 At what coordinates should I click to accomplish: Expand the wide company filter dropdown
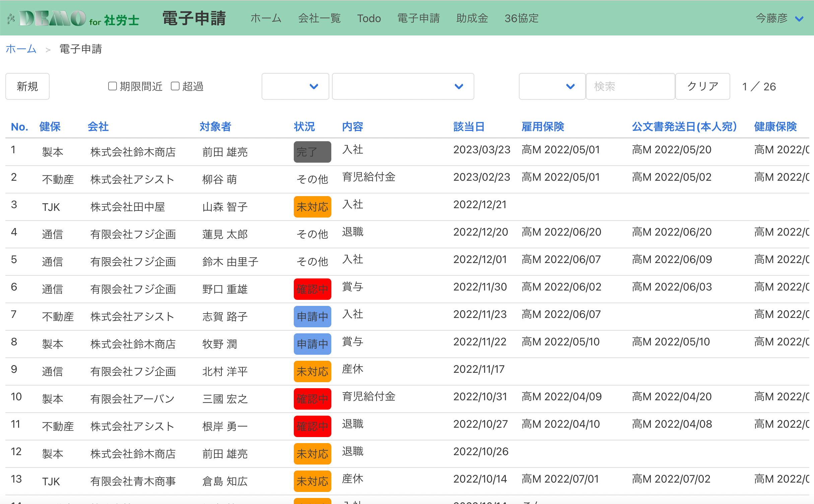click(x=403, y=86)
